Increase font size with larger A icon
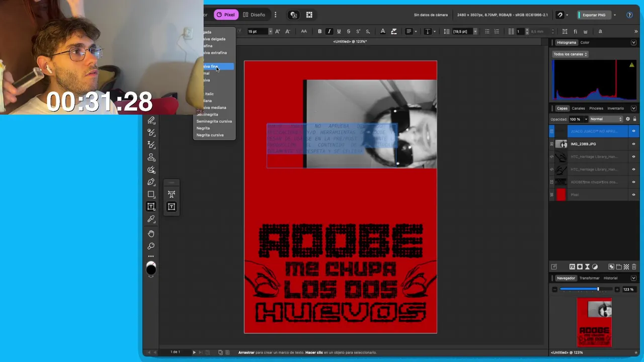Screen dimensions: 644x362 tap(277, 31)
